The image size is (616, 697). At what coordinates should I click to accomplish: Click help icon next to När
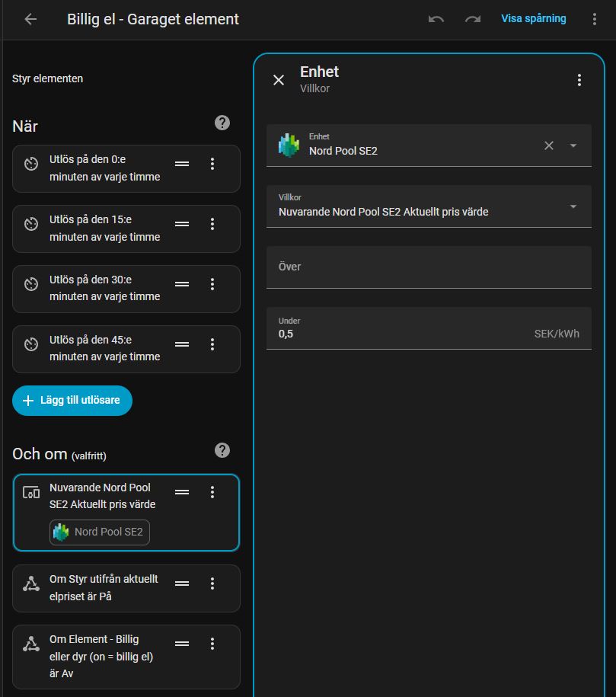222,123
